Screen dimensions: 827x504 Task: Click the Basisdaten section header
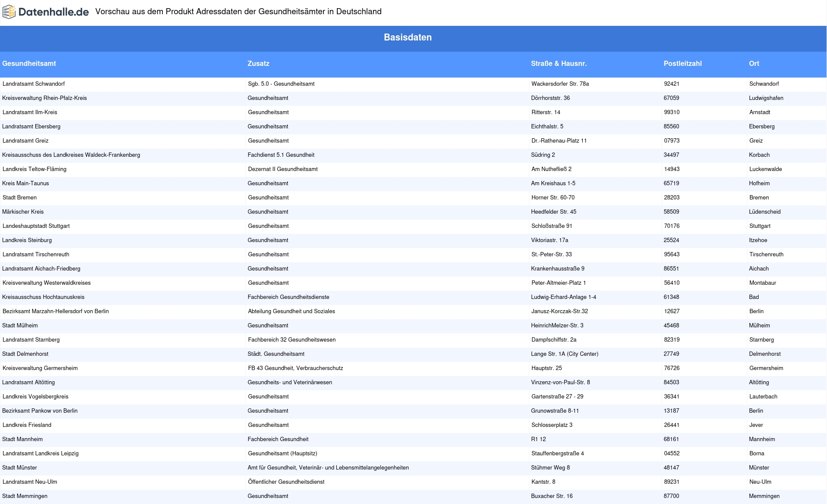click(408, 37)
